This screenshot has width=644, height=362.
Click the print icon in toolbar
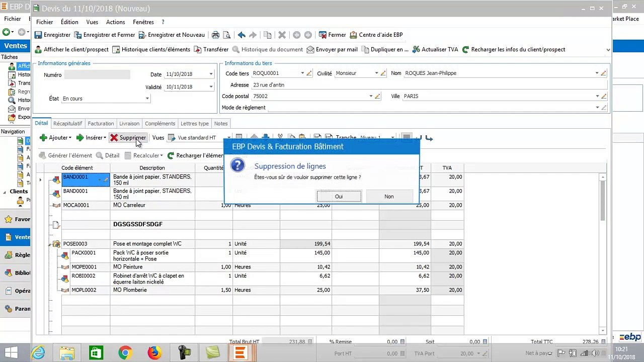(215, 35)
